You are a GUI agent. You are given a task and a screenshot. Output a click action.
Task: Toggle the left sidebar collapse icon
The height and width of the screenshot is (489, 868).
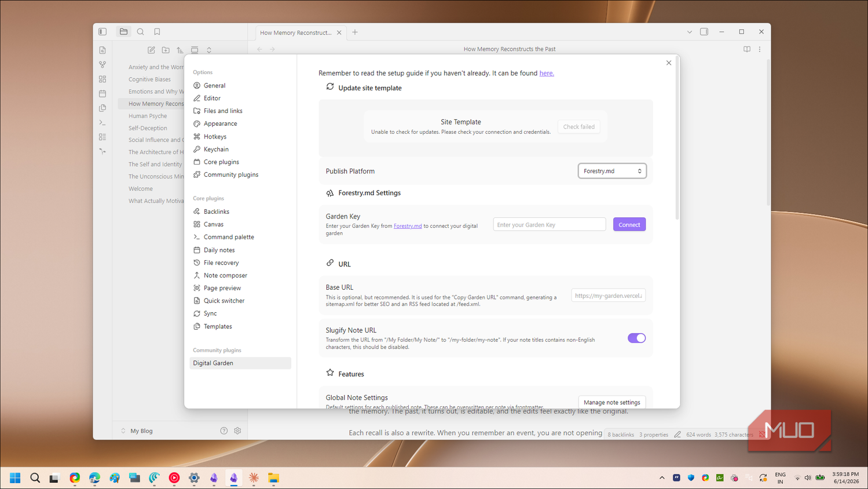pos(102,32)
